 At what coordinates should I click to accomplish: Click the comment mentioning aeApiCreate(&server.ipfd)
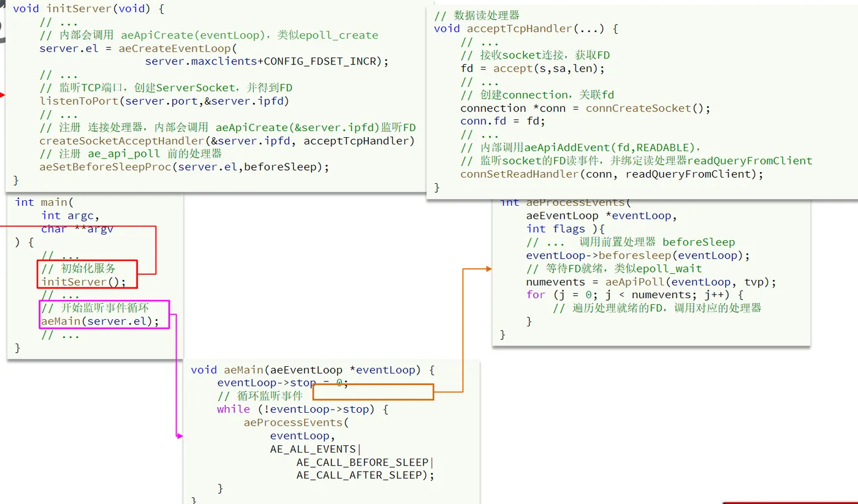227,127
